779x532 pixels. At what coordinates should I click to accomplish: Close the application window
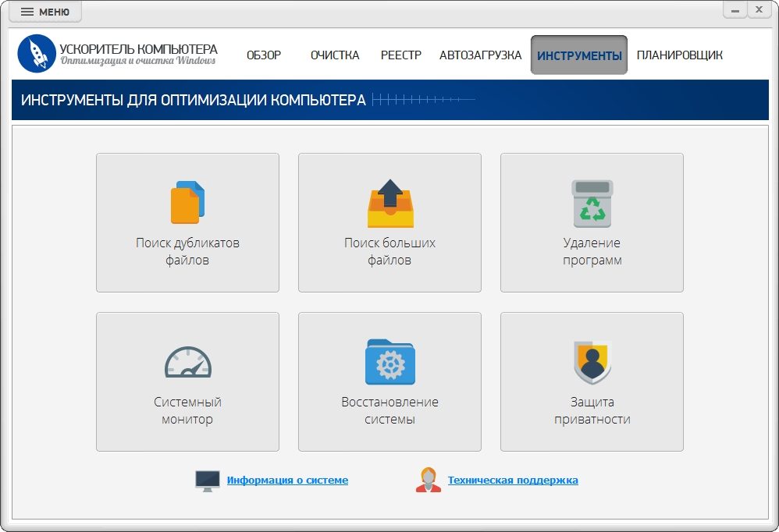(758, 9)
